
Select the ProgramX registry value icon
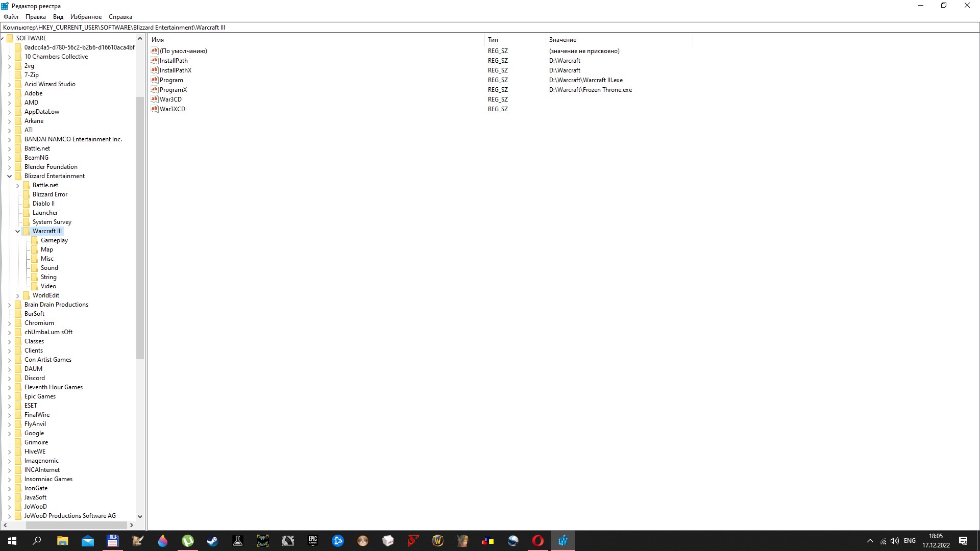(x=155, y=89)
